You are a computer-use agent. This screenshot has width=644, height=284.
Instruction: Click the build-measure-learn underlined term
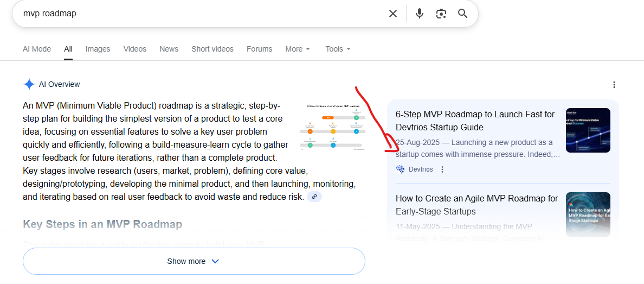click(190, 145)
